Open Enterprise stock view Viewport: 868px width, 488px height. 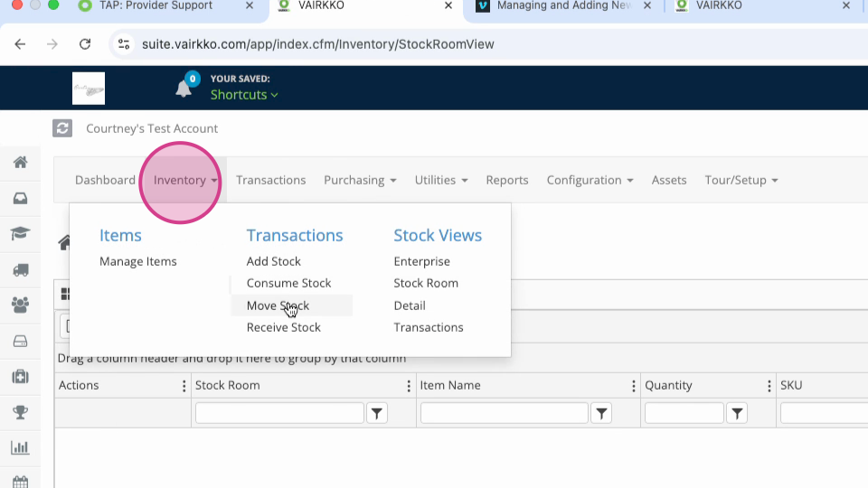pyautogui.click(x=422, y=262)
